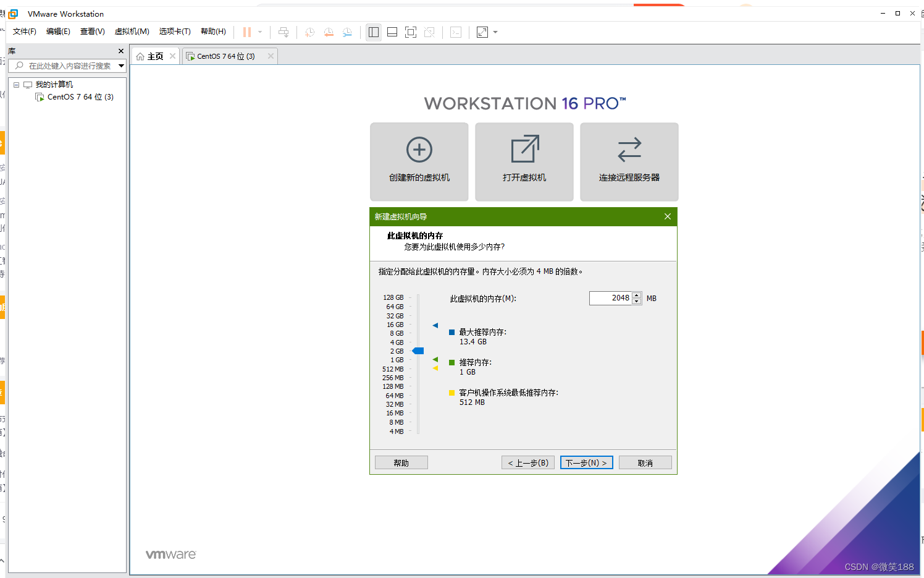Minimize the VMware Workstation window

tap(883, 13)
